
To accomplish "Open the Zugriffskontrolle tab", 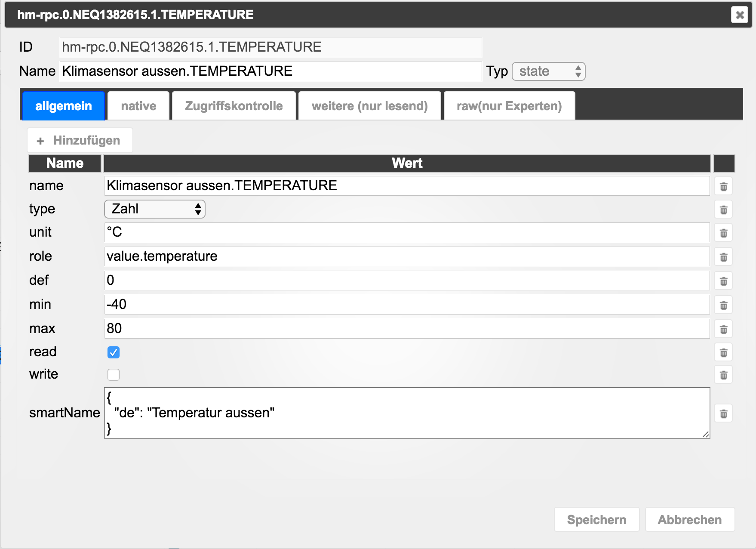I will 234,106.
